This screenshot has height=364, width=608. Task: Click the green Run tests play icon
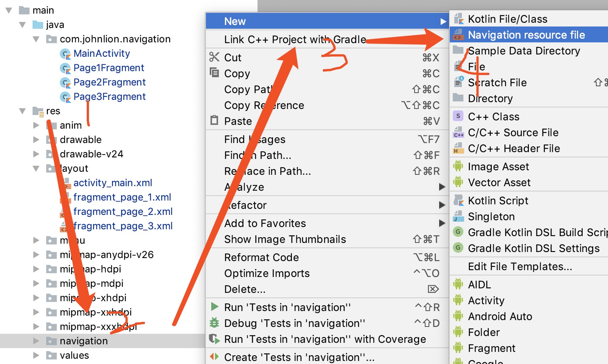[x=214, y=306]
